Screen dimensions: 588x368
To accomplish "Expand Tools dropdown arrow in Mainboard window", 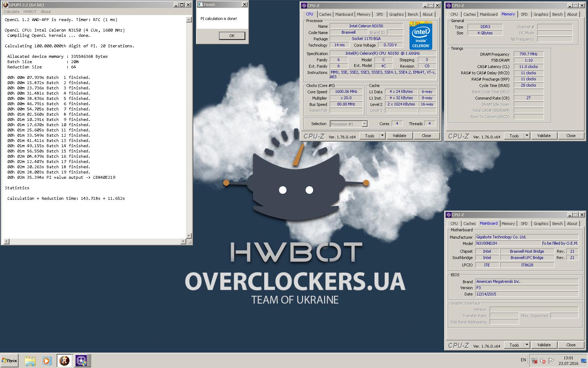I will click(527, 345).
